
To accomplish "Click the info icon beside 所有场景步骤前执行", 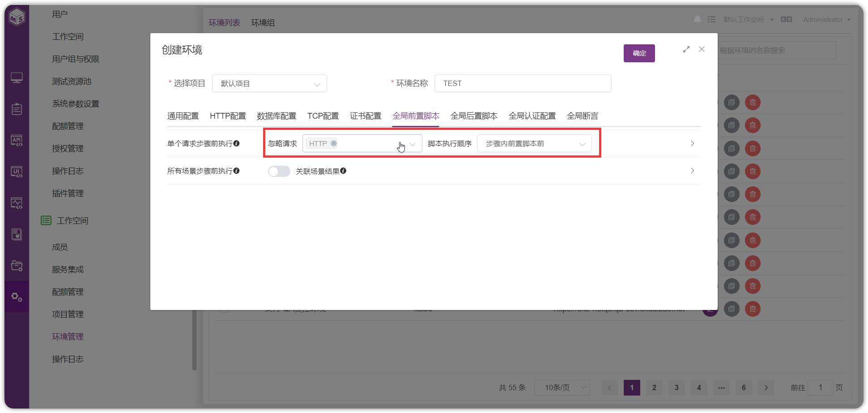I will pos(237,171).
